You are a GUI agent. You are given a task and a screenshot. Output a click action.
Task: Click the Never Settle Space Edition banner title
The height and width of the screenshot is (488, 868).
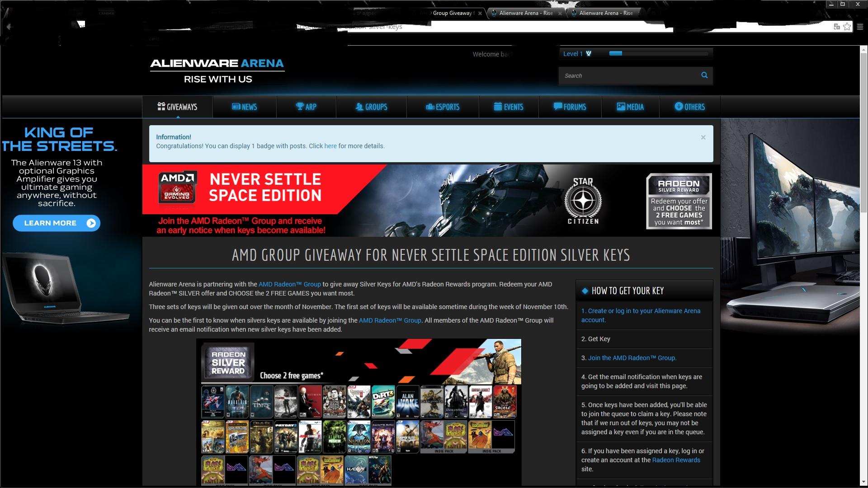(x=265, y=187)
